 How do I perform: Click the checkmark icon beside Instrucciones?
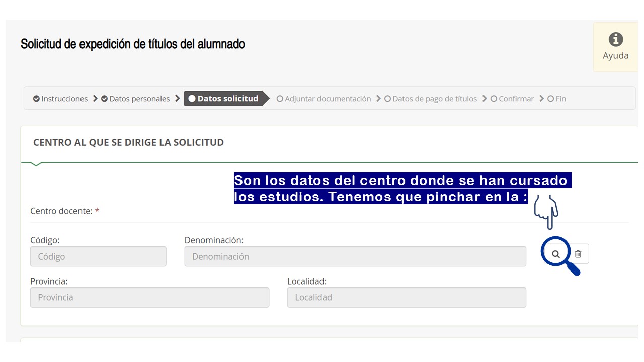36,99
